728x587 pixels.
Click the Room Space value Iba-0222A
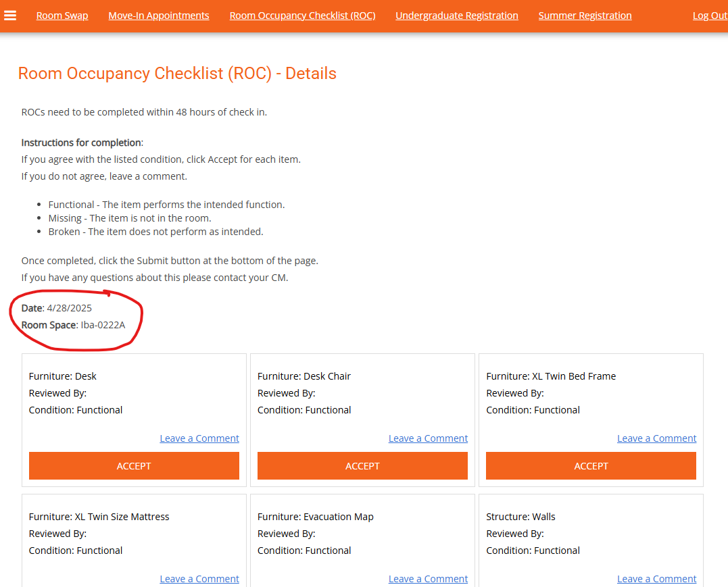point(103,325)
